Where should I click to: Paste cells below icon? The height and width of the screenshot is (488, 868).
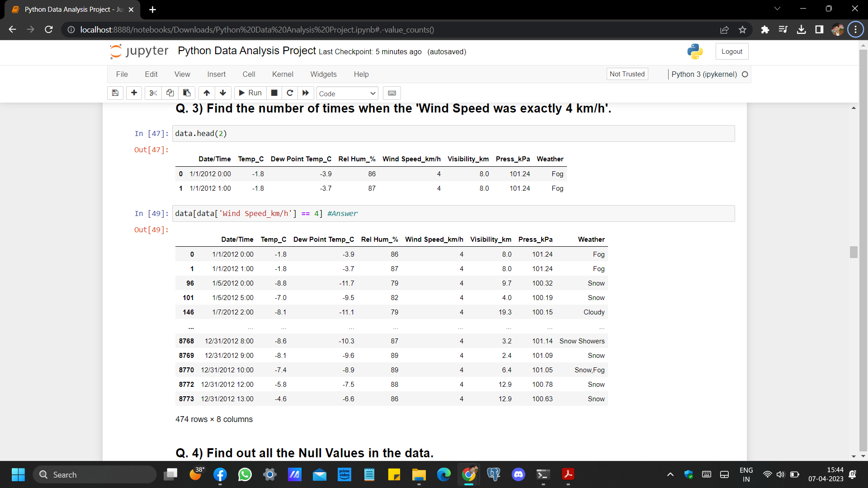click(x=187, y=93)
